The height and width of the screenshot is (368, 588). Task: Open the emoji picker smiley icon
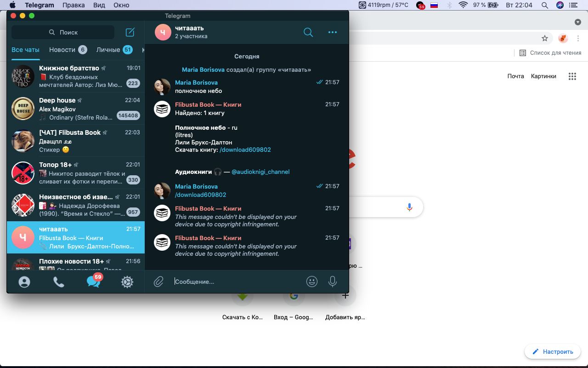tap(312, 282)
